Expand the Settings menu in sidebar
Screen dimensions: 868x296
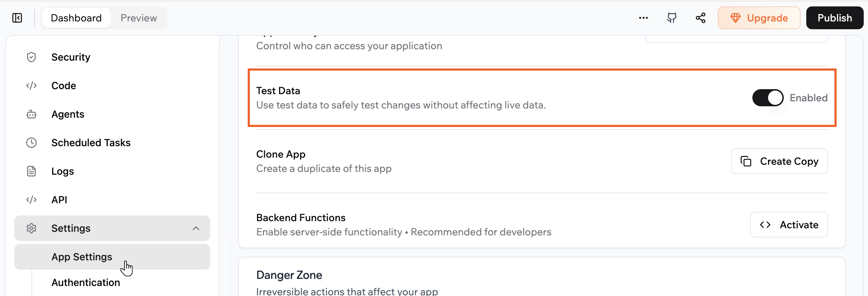coord(71,228)
